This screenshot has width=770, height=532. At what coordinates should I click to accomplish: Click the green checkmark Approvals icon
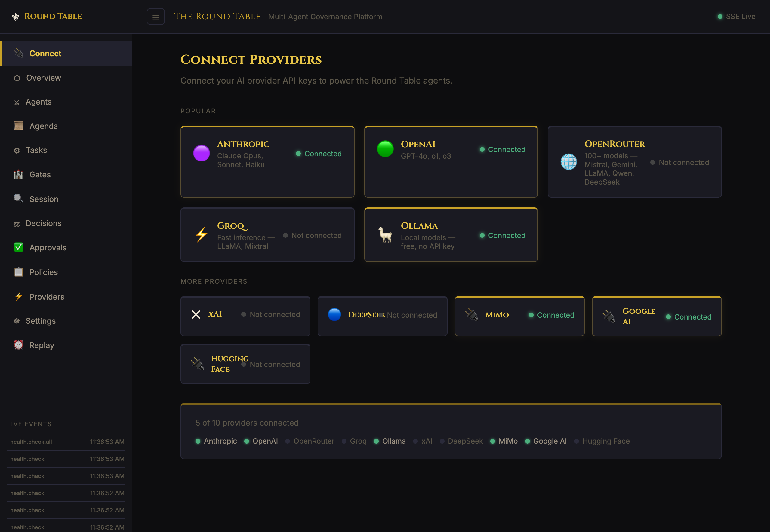click(x=19, y=247)
